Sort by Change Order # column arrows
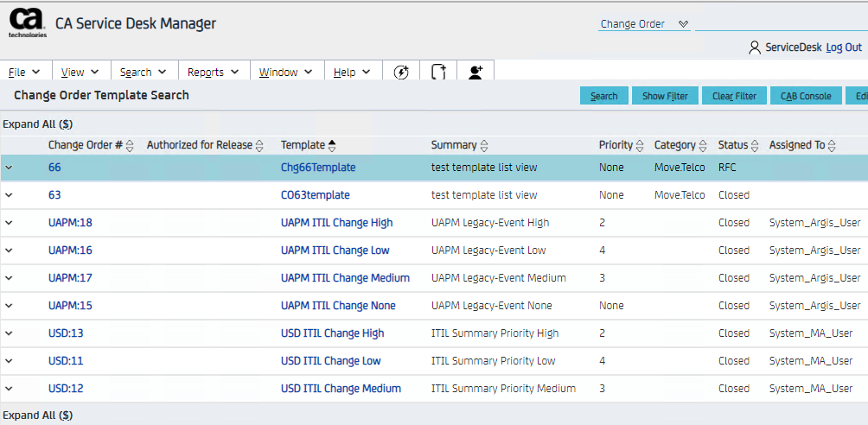Screen dimensions: 868x425 point(130,145)
